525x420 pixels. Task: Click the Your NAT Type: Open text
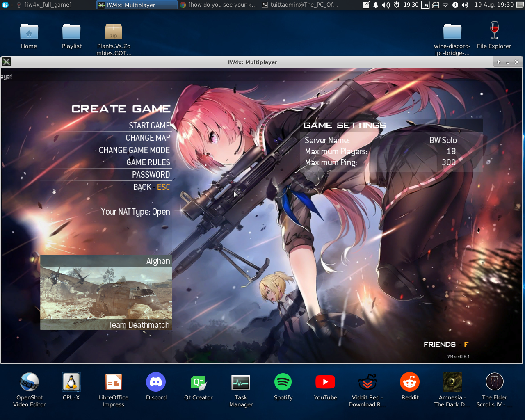135,212
